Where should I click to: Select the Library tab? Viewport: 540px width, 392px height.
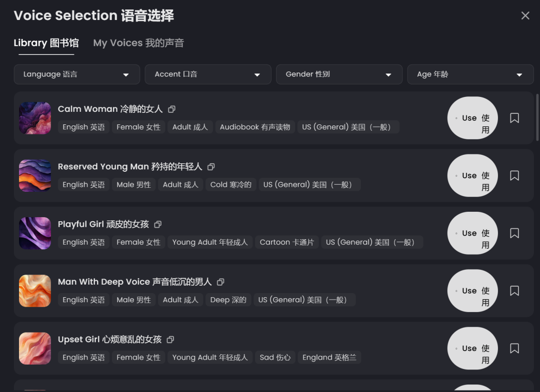coord(46,43)
